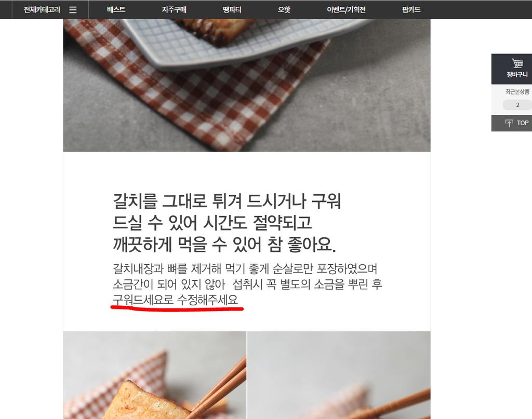Open the 전체카테고리 hamburger menu icon
The width and height of the screenshot is (532, 419).
click(x=73, y=10)
